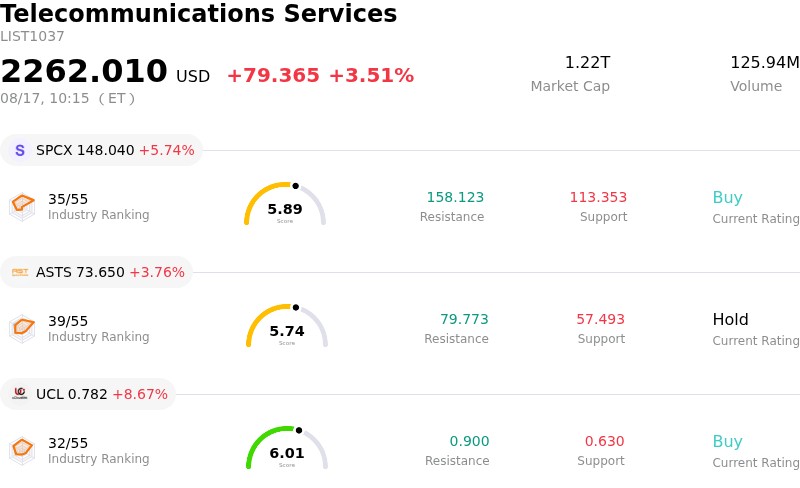
Task: Click the ASTS company logo icon
Action: coord(20,272)
